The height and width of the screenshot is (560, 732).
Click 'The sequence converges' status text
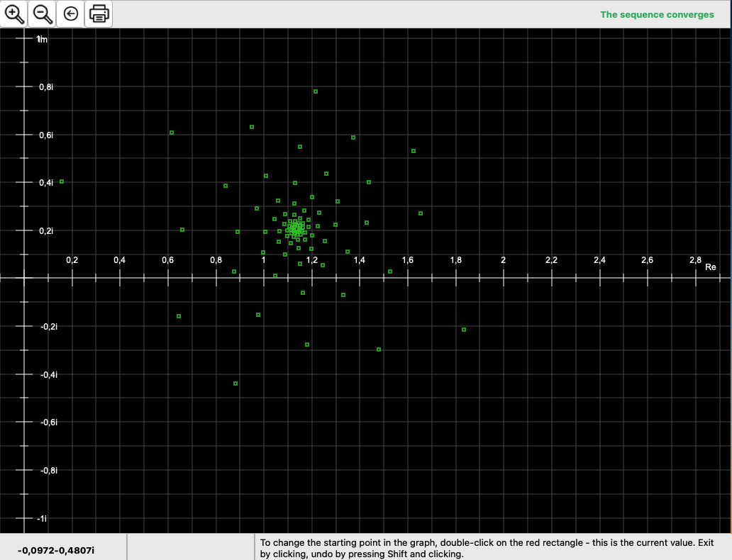pos(657,14)
